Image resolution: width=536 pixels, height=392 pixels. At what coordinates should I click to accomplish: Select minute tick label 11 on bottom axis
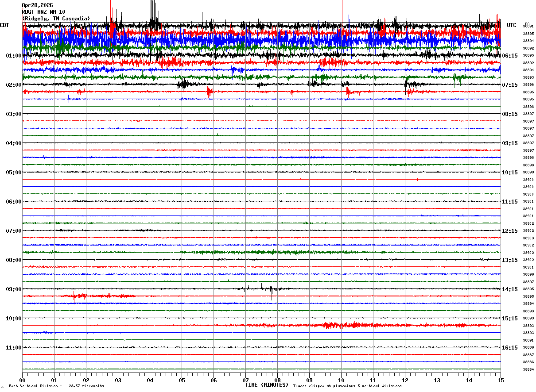(373, 380)
